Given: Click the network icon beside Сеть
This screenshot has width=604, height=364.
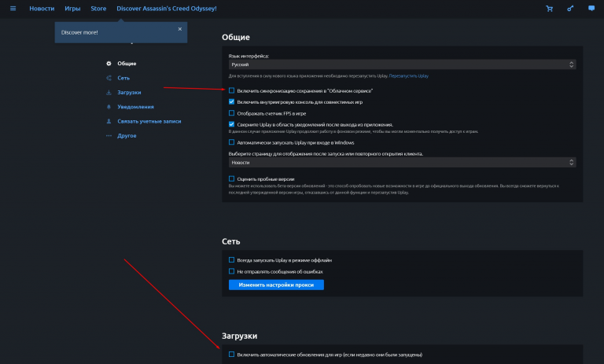Looking at the screenshot, I should click(109, 78).
